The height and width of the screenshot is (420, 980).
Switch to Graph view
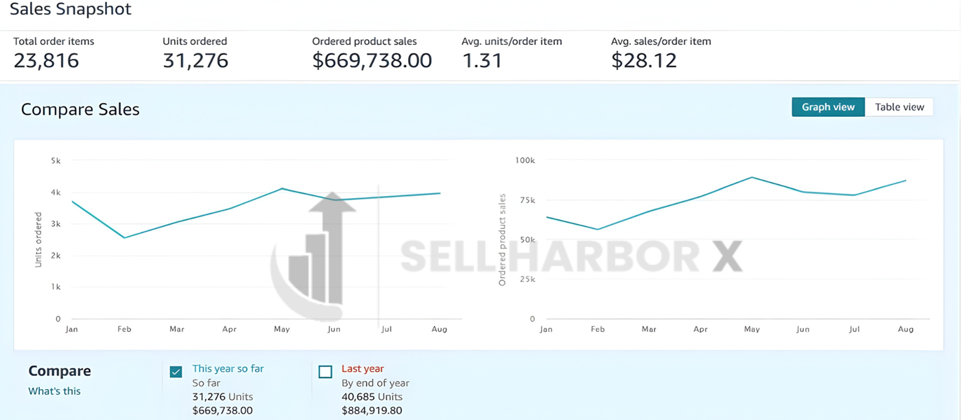tap(828, 107)
